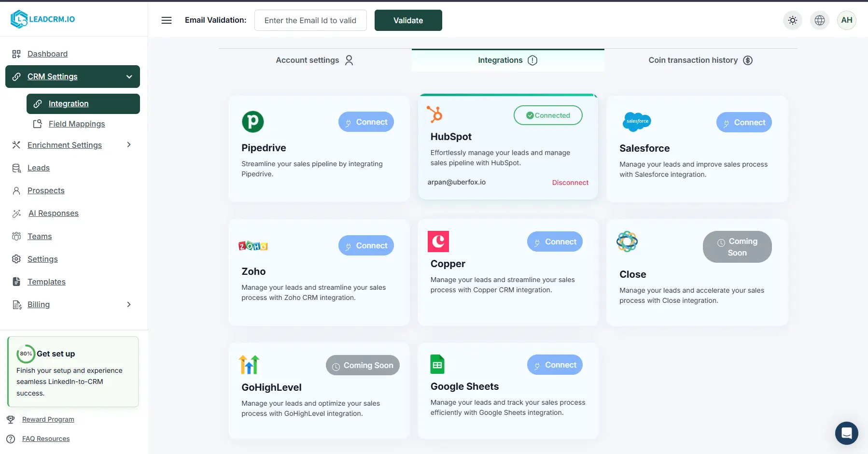Click the Salesforce cloud logo

pos(637,122)
